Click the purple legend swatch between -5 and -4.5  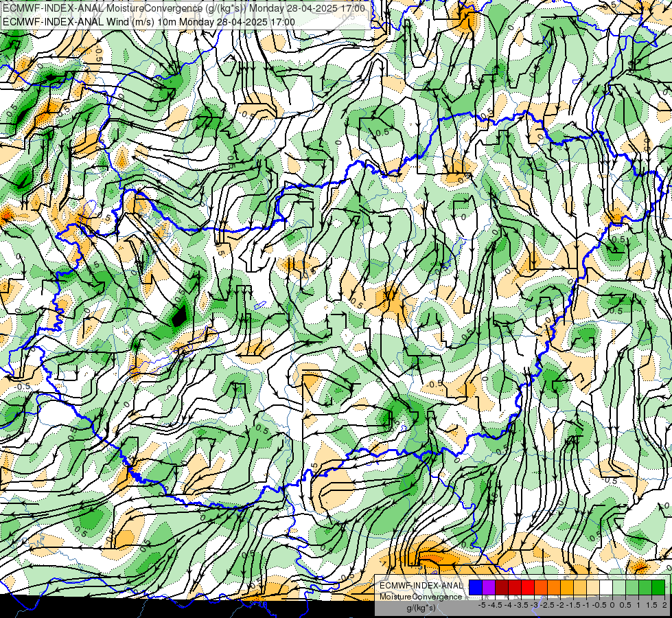tap(489, 588)
